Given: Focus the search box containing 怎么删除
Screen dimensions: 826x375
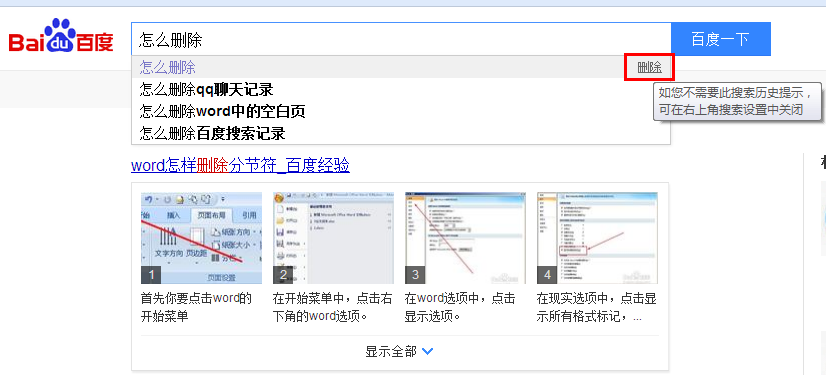Looking at the screenshot, I should (401, 39).
